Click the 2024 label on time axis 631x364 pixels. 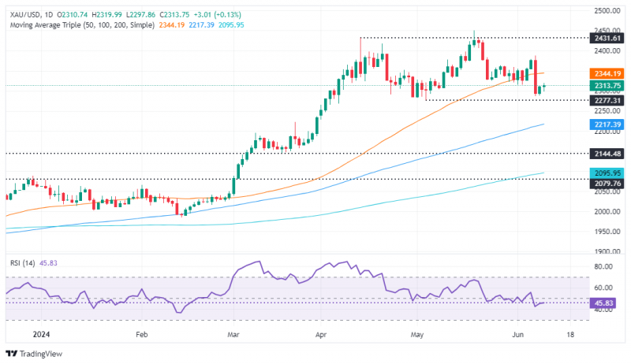tap(42, 334)
